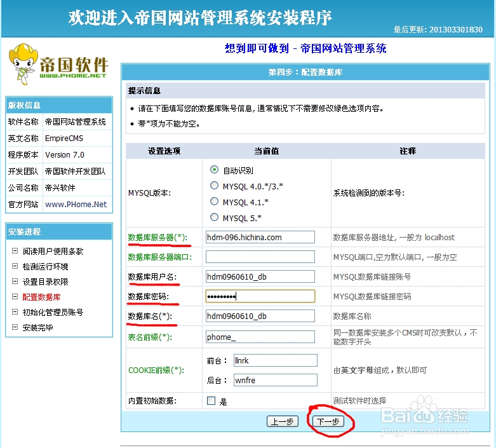Click the EmpireCMS name cell
The height and width of the screenshot is (448, 496).
[77, 139]
